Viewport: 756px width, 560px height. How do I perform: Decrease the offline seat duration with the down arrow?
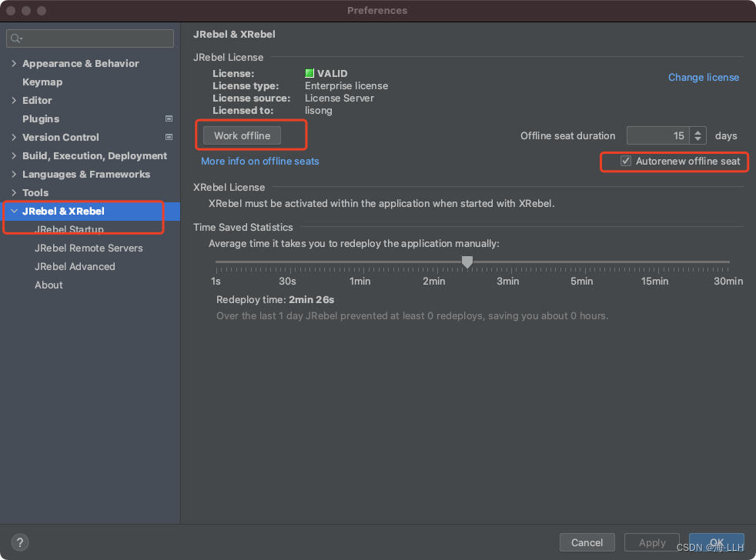[x=697, y=139]
